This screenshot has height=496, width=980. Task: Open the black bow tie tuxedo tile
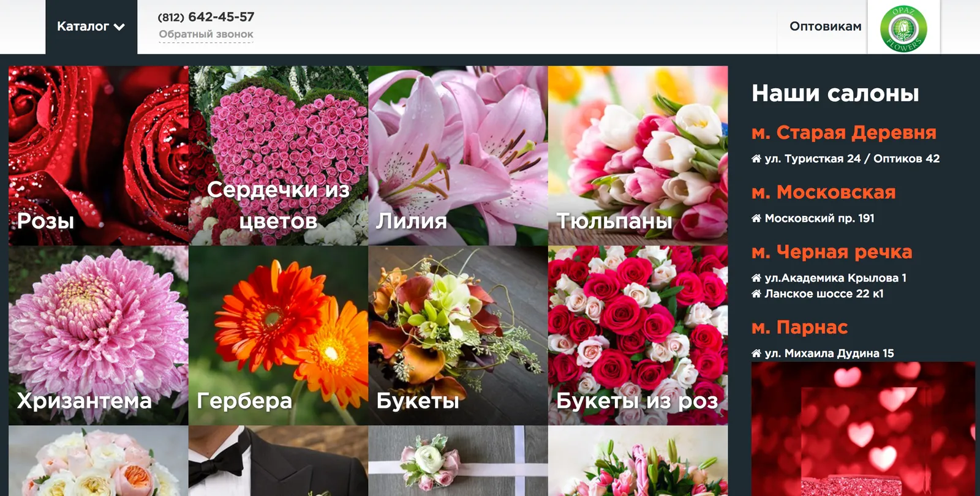pos(278,460)
